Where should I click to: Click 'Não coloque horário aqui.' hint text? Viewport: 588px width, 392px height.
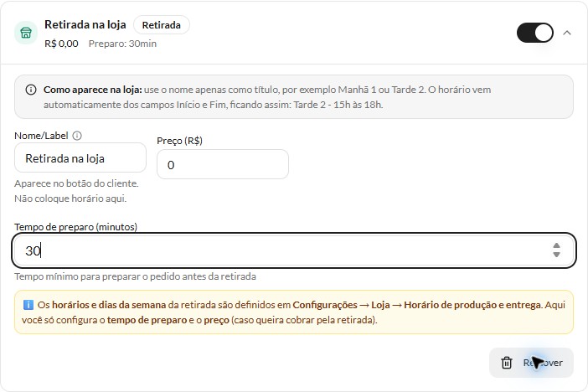point(70,199)
